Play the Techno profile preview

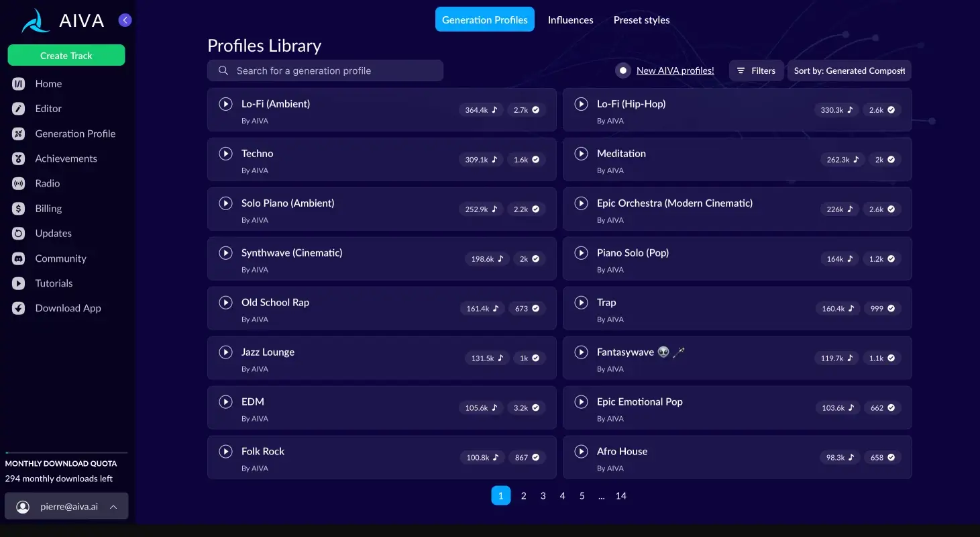point(226,154)
